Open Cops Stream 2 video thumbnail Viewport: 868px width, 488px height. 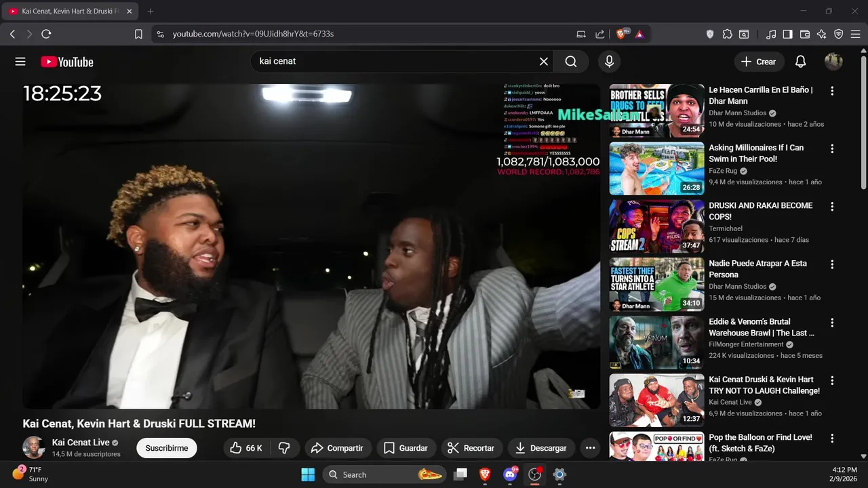click(x=656, y=227)
